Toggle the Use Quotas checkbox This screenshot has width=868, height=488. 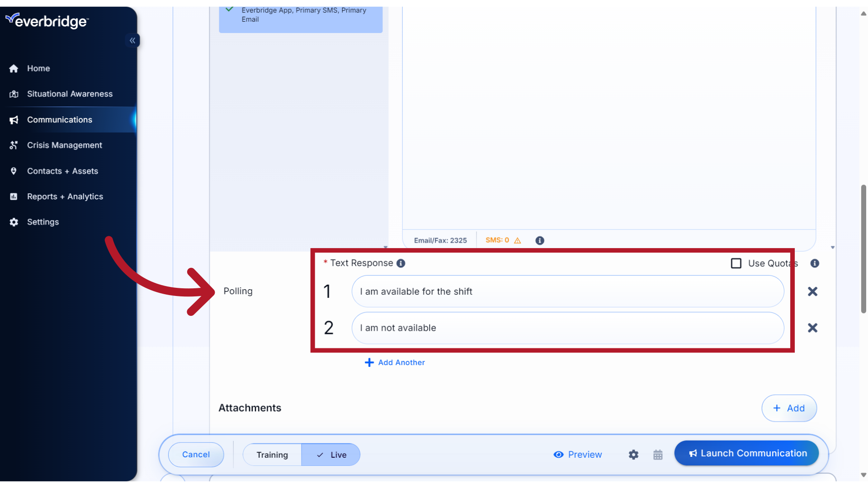(736, 263)
